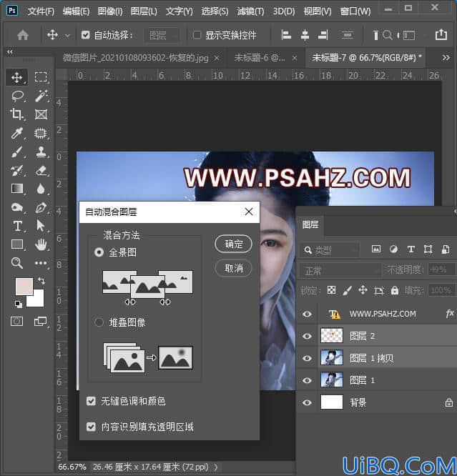
Task: Open the 填充 fill value dropdown
Action: pyautogui.click(x=441, y=290)
